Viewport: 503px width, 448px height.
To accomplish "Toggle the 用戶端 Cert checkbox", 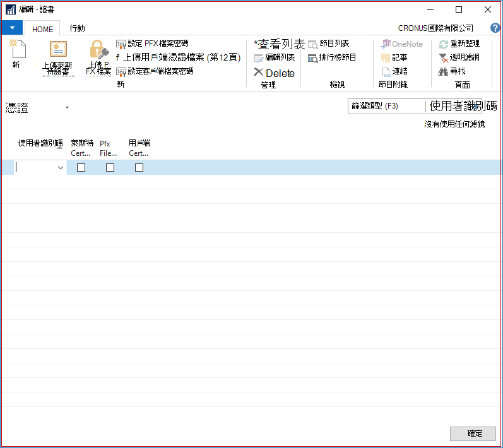I will pos(139,168).
